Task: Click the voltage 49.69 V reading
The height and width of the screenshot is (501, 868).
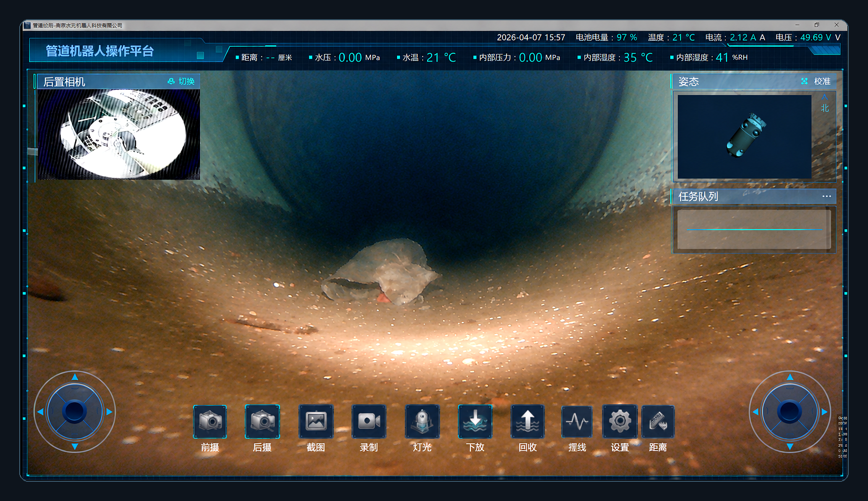Action: tap(816, 37)
